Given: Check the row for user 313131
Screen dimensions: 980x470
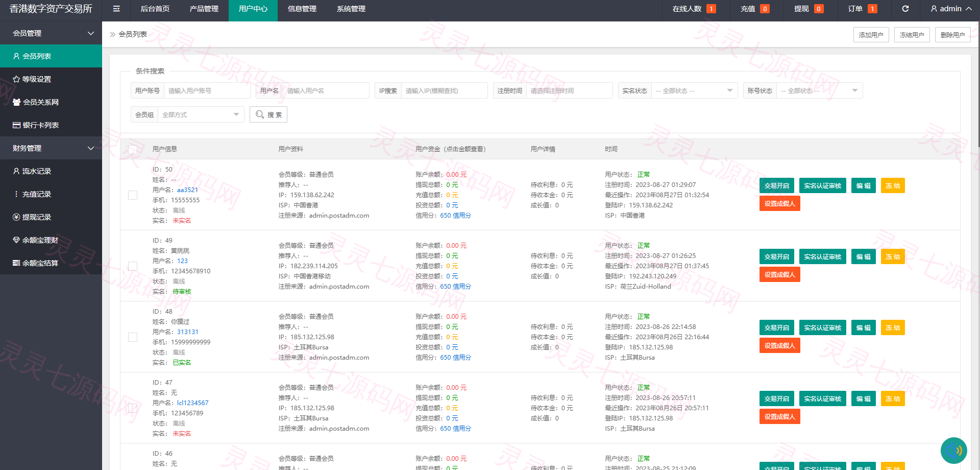Looking at the screenshot, I should [x=133, y=337].
